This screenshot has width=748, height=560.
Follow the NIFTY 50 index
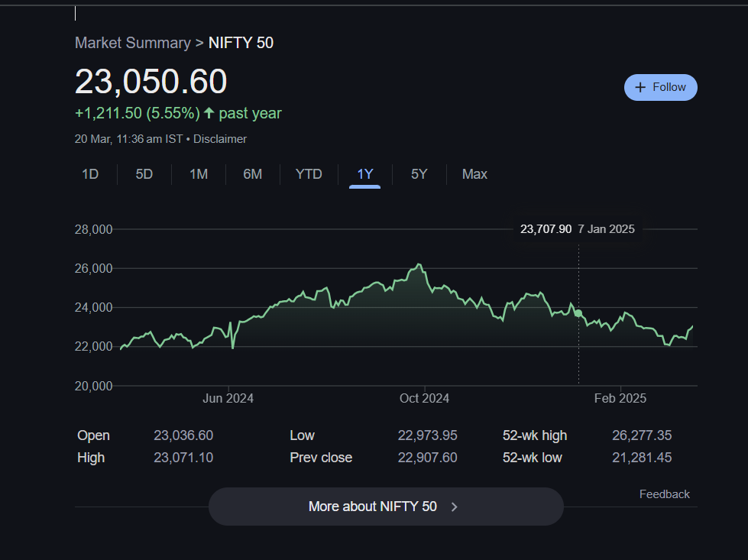[x=660, y=88]
